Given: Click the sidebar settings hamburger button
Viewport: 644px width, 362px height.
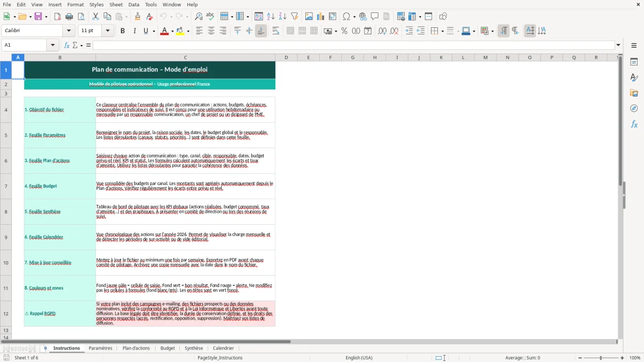Looking at the screenshot, I should coord(634,45).
